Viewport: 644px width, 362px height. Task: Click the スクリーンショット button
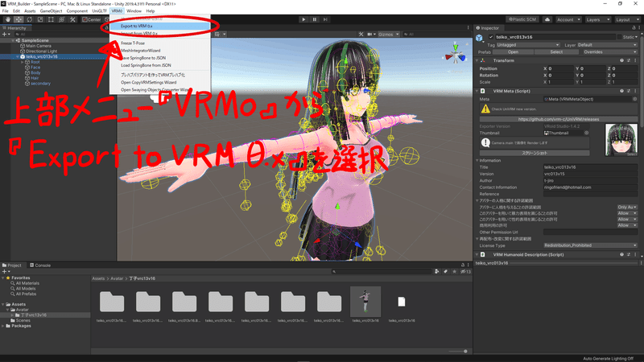click(535, 153)
